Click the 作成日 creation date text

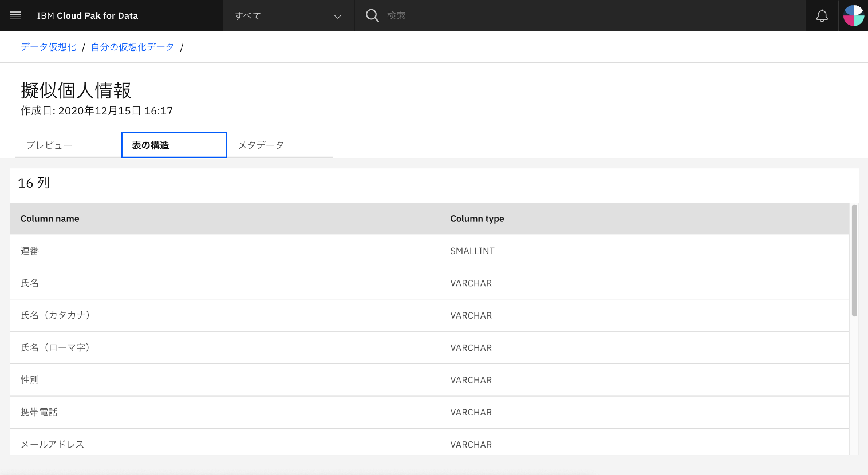click(97, 110)
